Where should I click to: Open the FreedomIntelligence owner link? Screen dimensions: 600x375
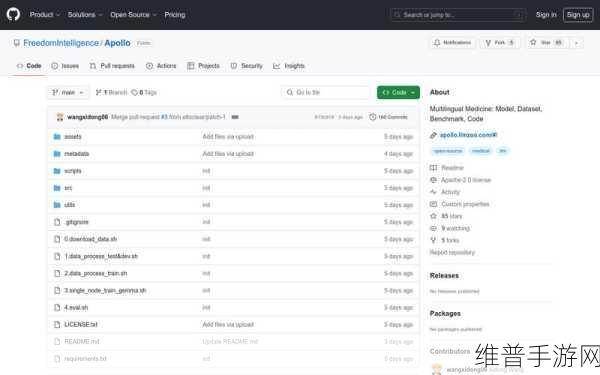61,43
